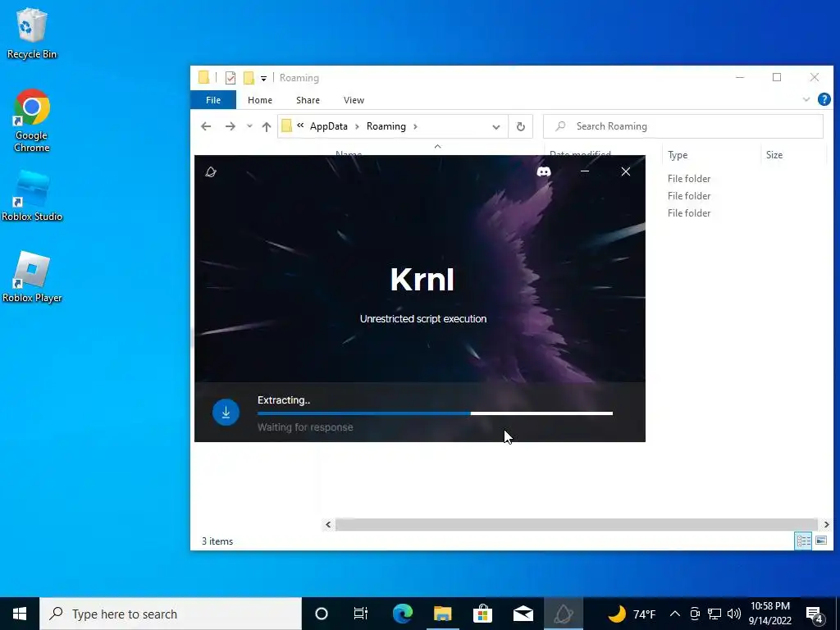Open File Explorer from the taskbar
Image resolution: width=840 pixels, height=630 pixels.
[442, 614]
